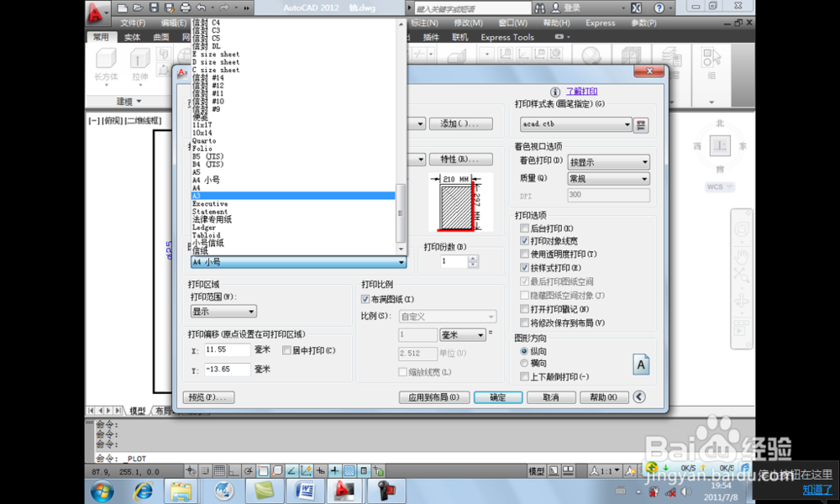Click the Autodesk Exchange X icon
This screenshot has width=840, height=504.
[636, 8]
